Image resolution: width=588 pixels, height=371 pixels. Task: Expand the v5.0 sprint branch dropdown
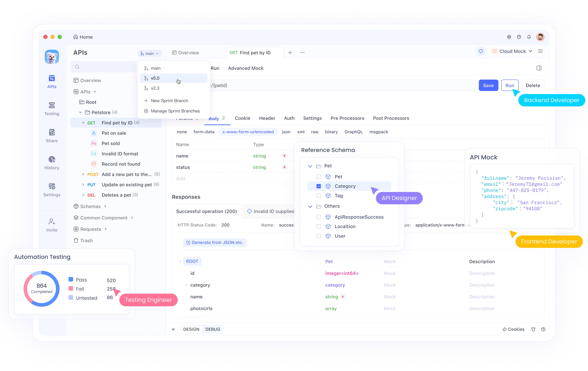174,78
